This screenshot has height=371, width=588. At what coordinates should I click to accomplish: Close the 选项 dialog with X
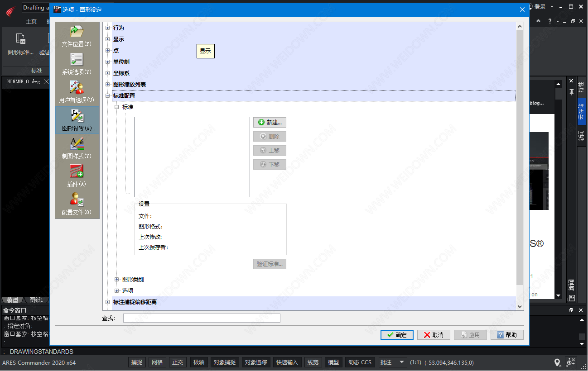pos(522,9)
